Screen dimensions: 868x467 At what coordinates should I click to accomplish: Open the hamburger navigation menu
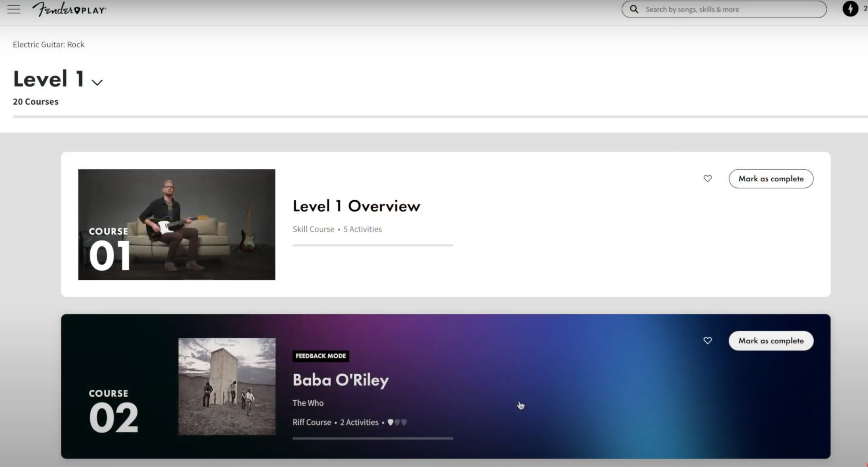click(14, 9)
